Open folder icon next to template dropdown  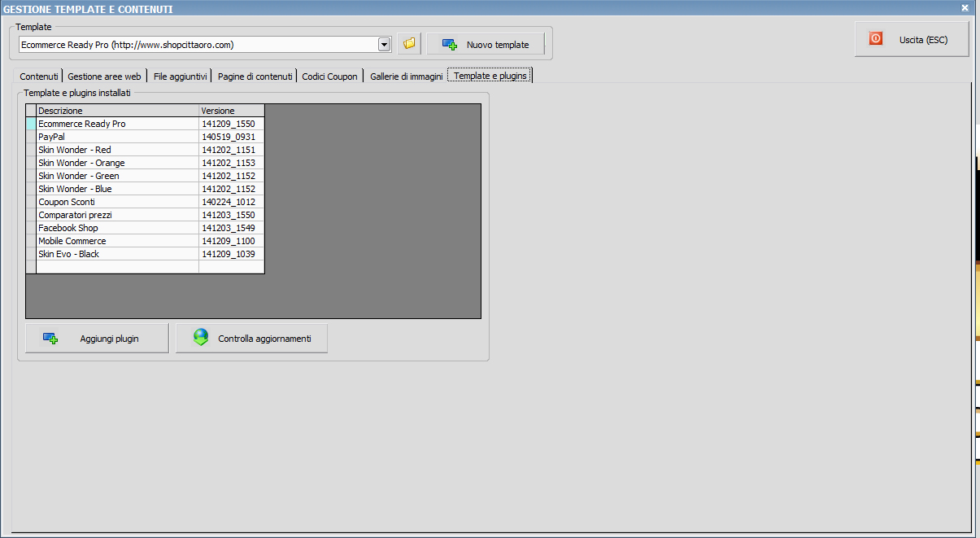coord(409,44)
